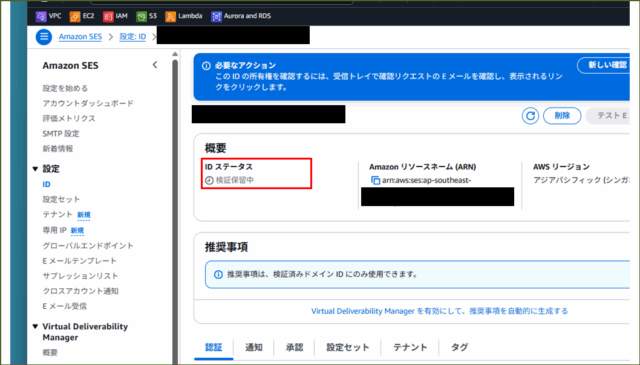Open the Lambda service shortcut icon
The width and height of the screenshot is (640, 365).
click(170, 16)
